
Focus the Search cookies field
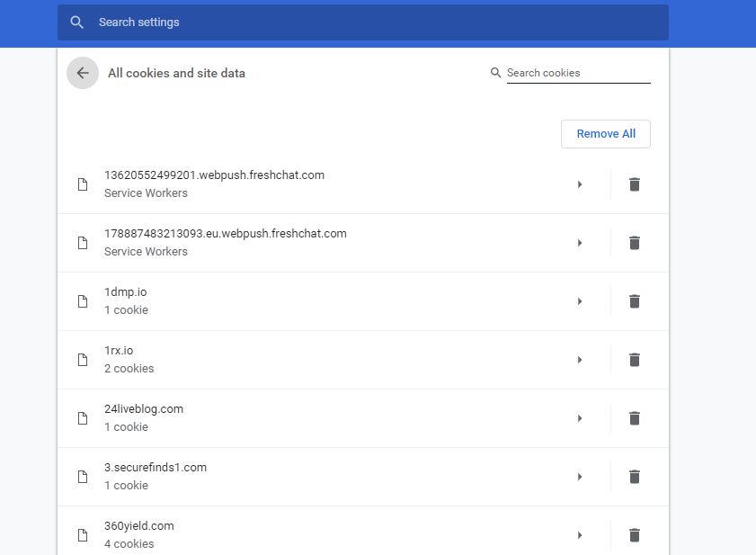[578, 73]
